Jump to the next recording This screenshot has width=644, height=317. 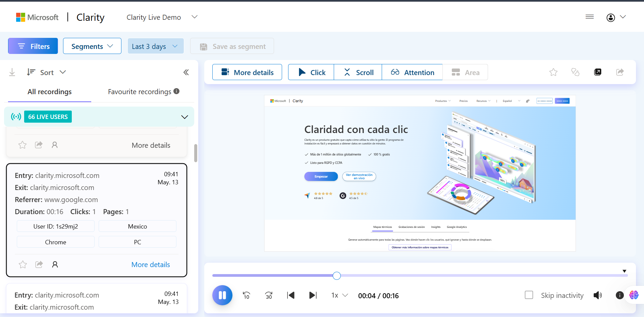[313, 295]
